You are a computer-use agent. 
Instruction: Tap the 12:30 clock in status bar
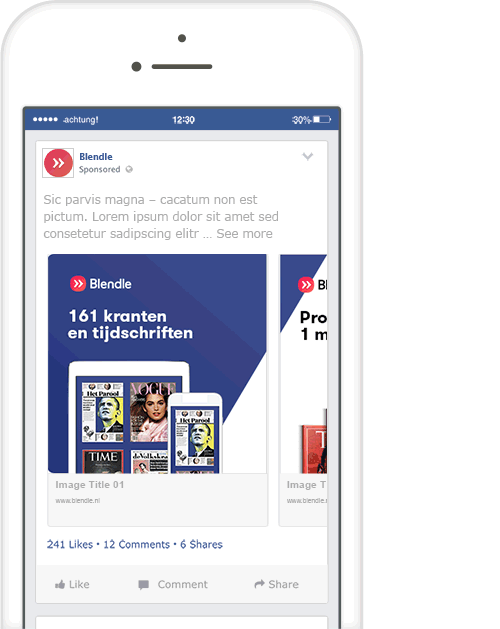click(x=183, y=120)
